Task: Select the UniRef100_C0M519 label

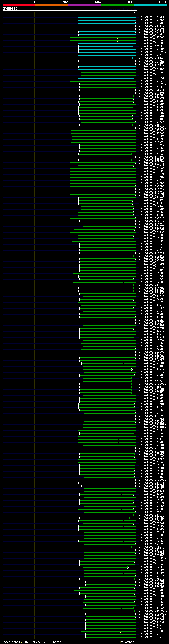Action: click(x=152, y=413)
